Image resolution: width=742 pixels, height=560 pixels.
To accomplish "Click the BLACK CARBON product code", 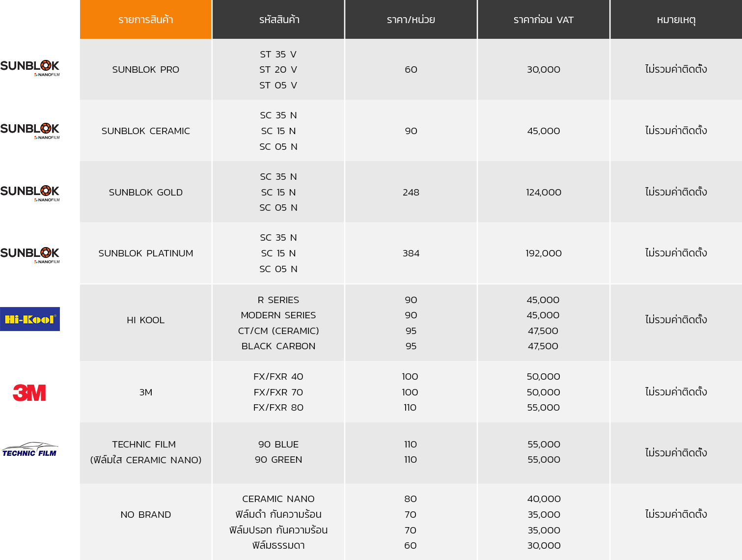I will 278,346.
